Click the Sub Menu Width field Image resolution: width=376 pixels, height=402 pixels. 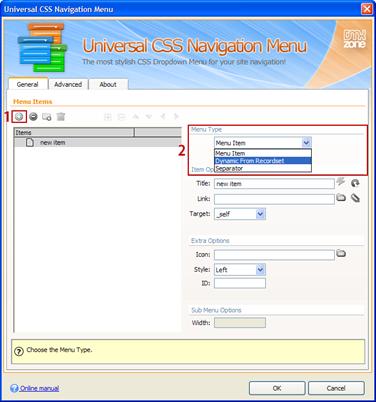[x=240, y=323]
